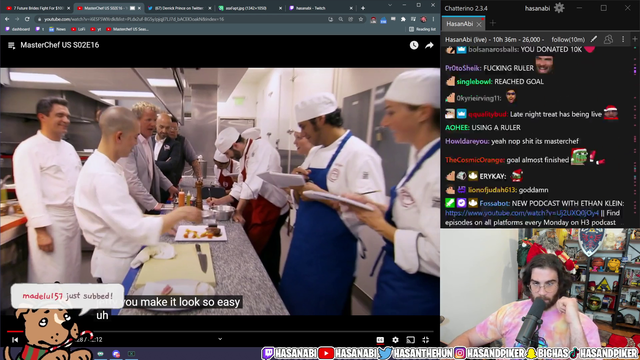Open hasanabi account switcher in Chatterino
The image size is (640, 360).
pos(537,8)
